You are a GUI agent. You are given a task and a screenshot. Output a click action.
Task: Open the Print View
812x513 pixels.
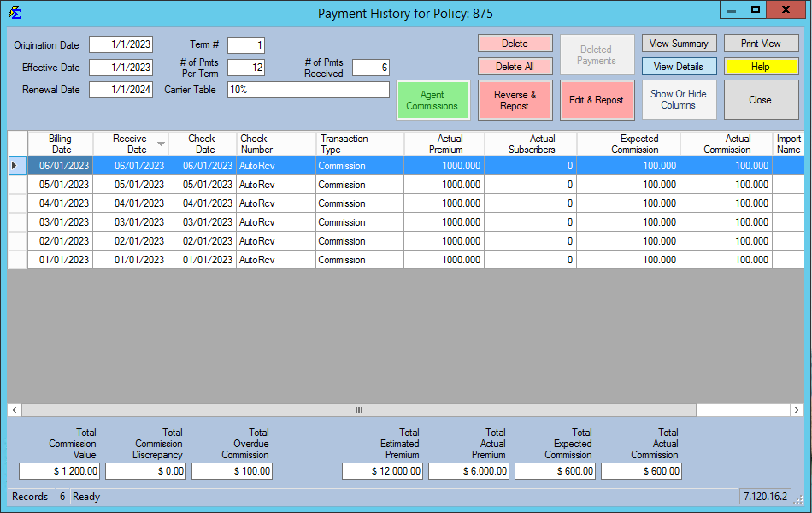pos(761,44)
